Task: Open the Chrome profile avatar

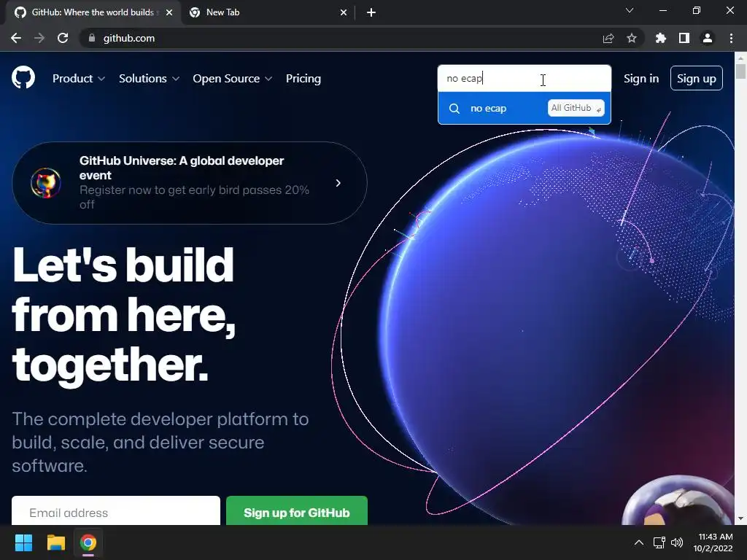Action: click(x=708, y=38)
